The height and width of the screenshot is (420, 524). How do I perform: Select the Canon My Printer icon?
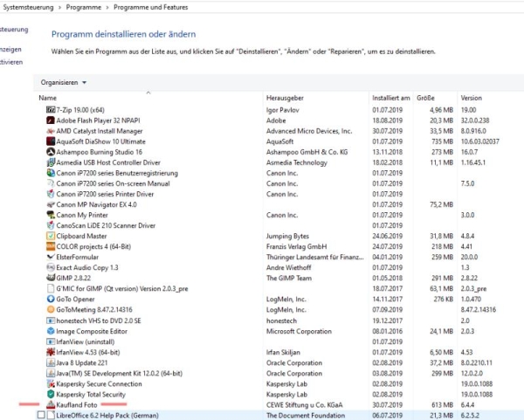(50, 215)
